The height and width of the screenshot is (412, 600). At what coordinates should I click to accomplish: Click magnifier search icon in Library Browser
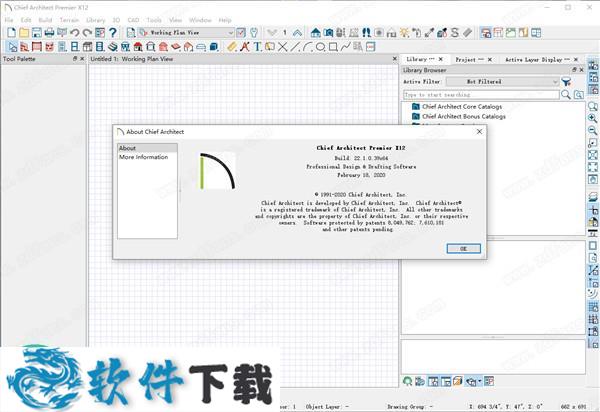coord(566,94)
